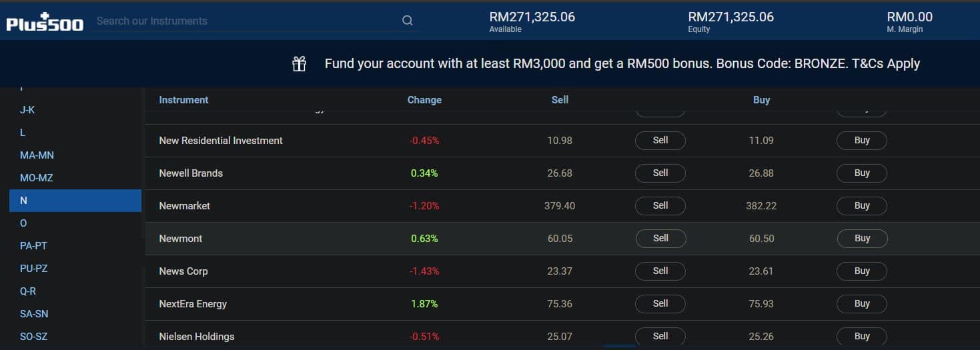Open the L category
Screen dimensions: 980x350
pos(23,133)
